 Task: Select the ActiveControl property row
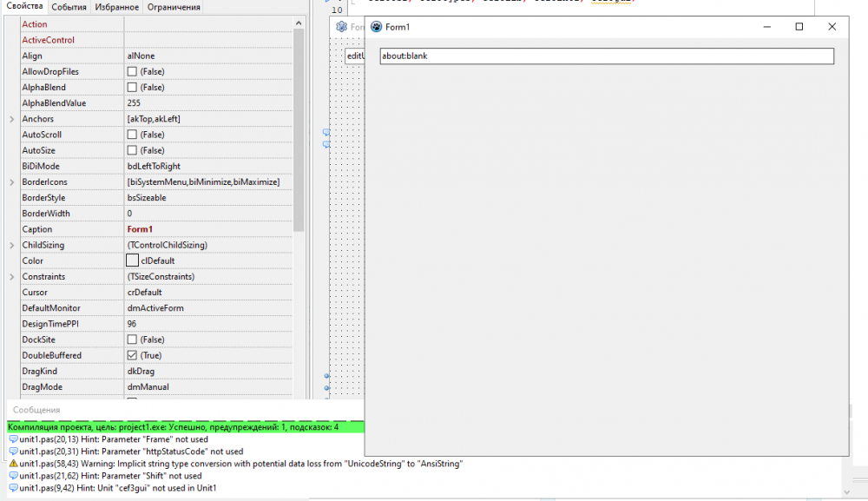pos(156,40)
